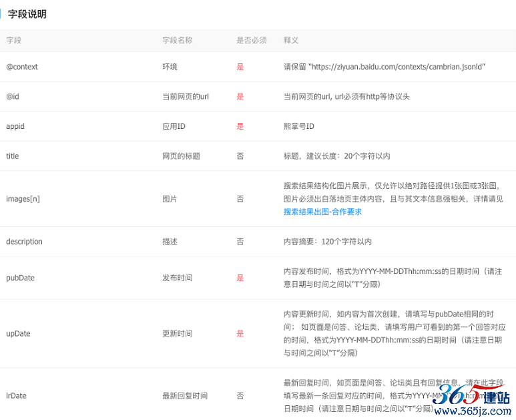Click the cambrian.jsonld URL description text
The width and height of the screenshot is (516, 420).
(x=384, y=67)
